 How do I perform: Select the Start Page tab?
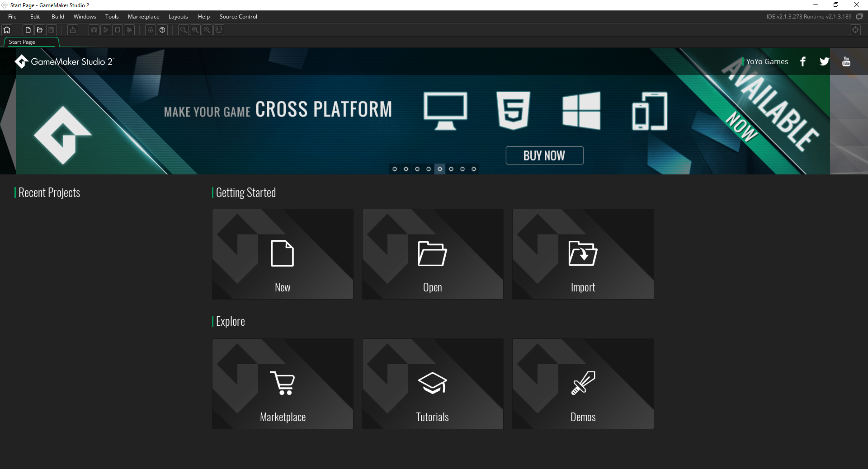[x=31, y=42]
